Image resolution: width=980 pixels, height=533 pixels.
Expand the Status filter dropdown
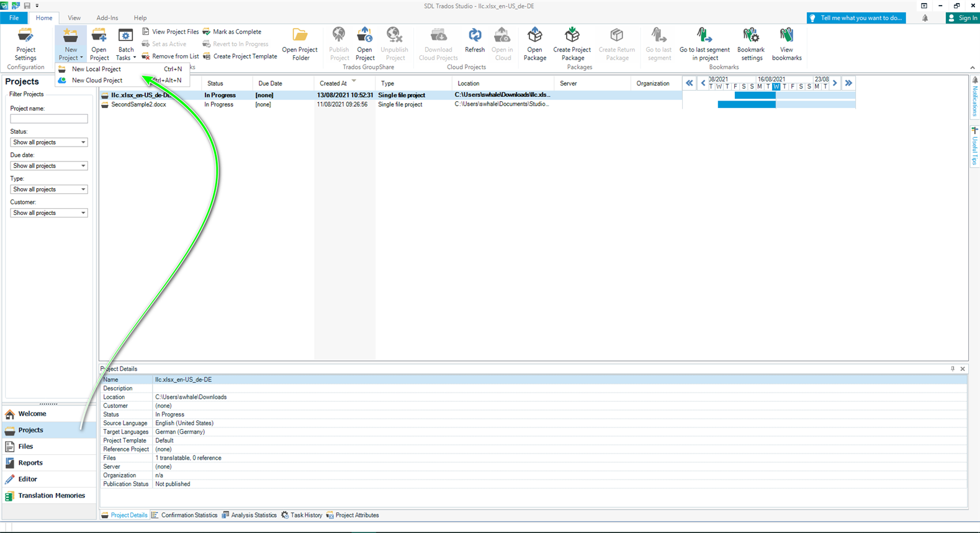pyautogui.click(x=48, y=142)
